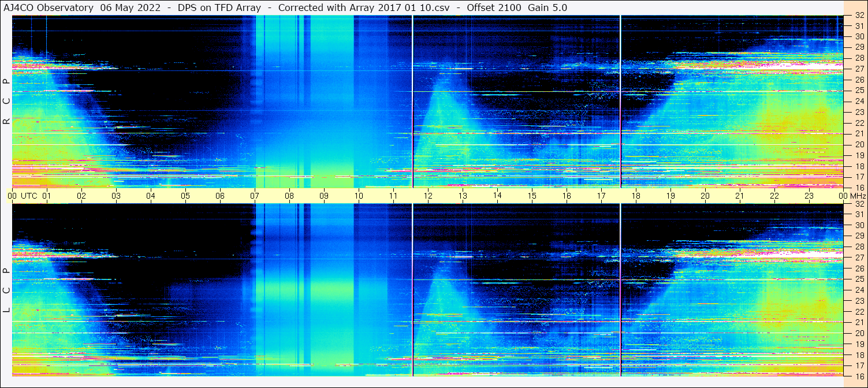This screenshot has width=868, height=388.
Task: Click the 09 UTC hour label
Action: coord(324,196)
